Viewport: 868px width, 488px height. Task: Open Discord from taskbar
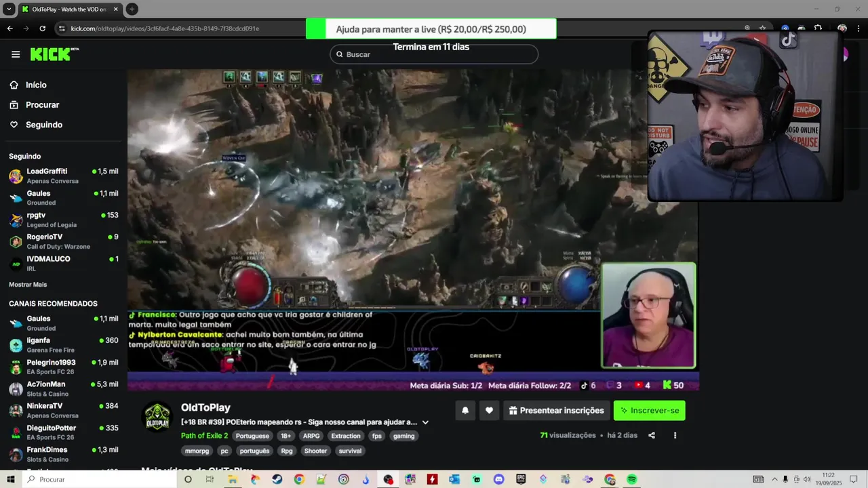[499, 479]
